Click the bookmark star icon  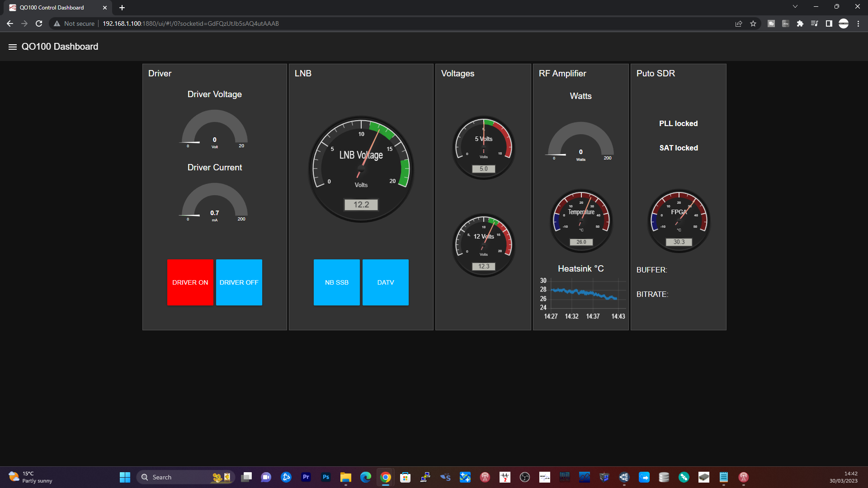(x=754, y=23)
